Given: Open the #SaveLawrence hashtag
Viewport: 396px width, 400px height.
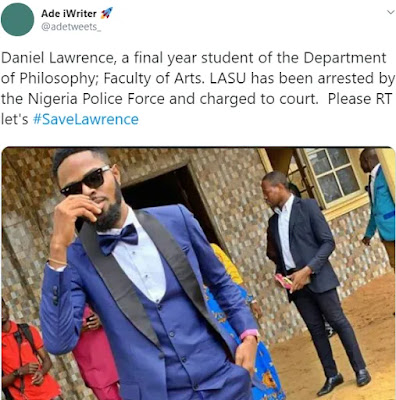Looking at the screenshot, I should (85, 119).
